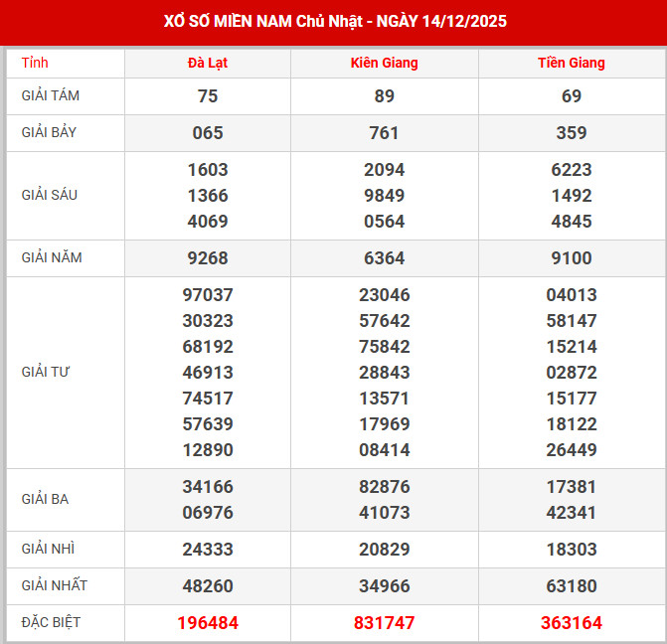The height and width of the screenshot is (644, 667).
Task: Click Giải Năm number 6364
Action: point(384,258)
